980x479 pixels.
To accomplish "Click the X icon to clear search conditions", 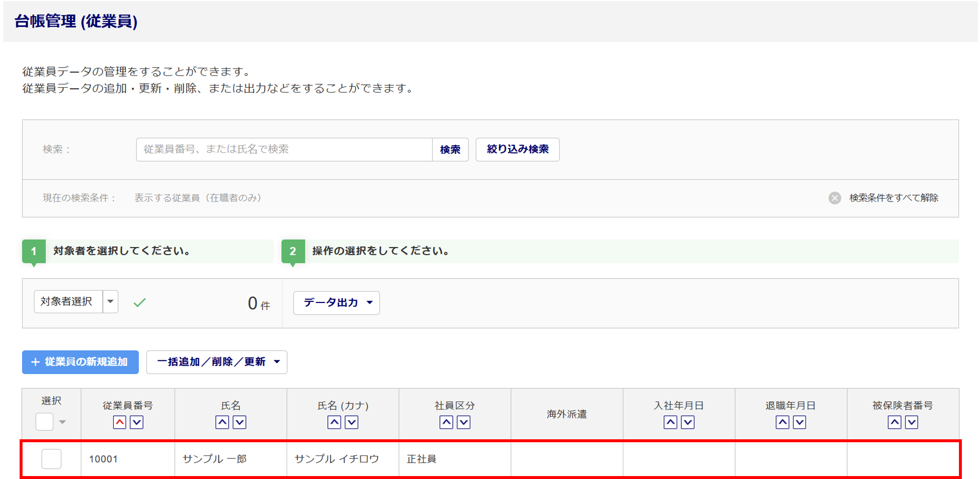I will pyautogui.click(x=835, y=198).
